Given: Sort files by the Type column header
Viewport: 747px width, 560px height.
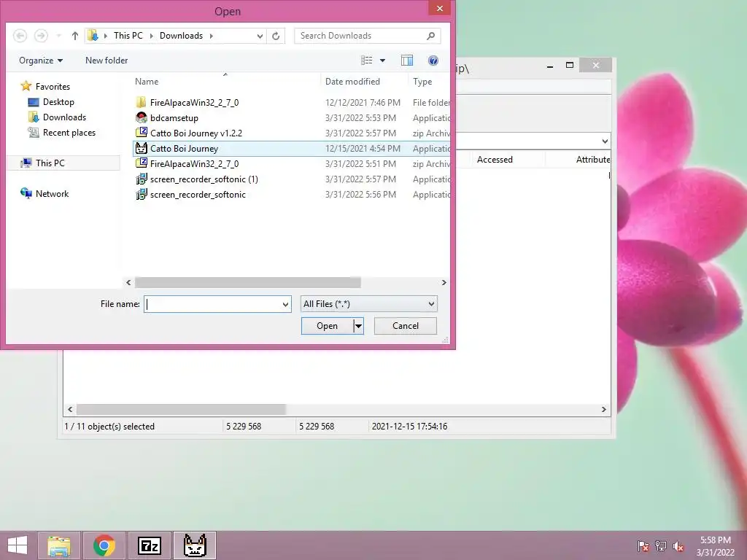Looking at the screenshot, I should click(422, 82).
